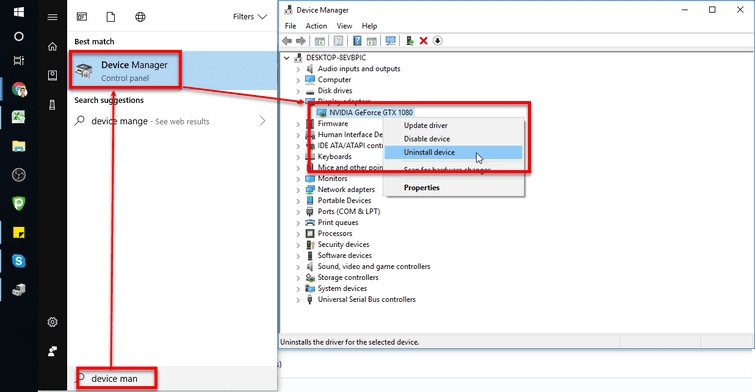Click the Update device driver toolbar icon

[409, 41]
